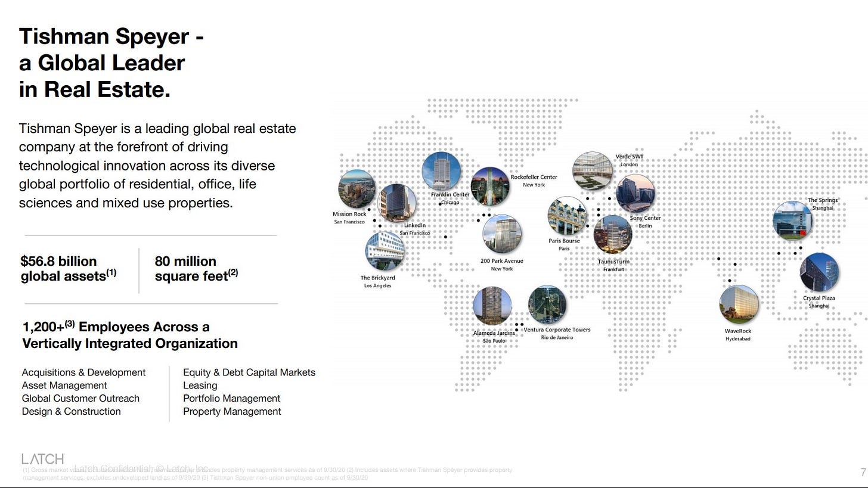Click the Sony Center label
The height and width of the screenshot is (488, 868).
(x=646, y=218)
